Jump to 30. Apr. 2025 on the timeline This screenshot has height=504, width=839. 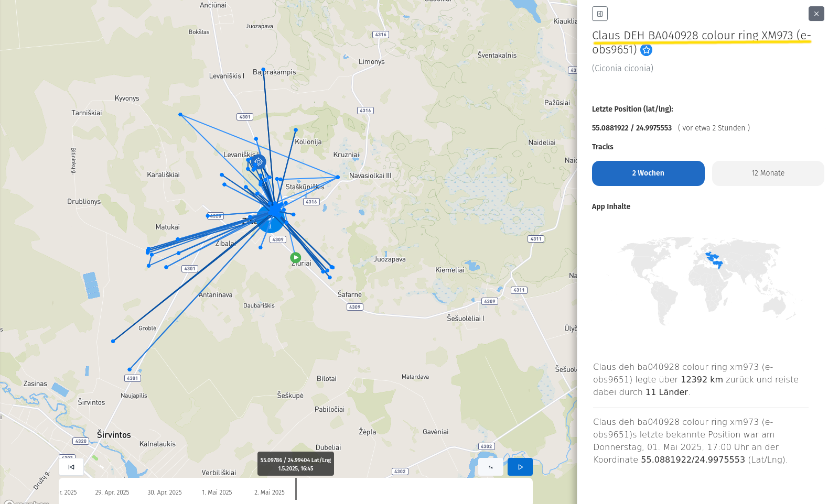[x=165, y=492]
